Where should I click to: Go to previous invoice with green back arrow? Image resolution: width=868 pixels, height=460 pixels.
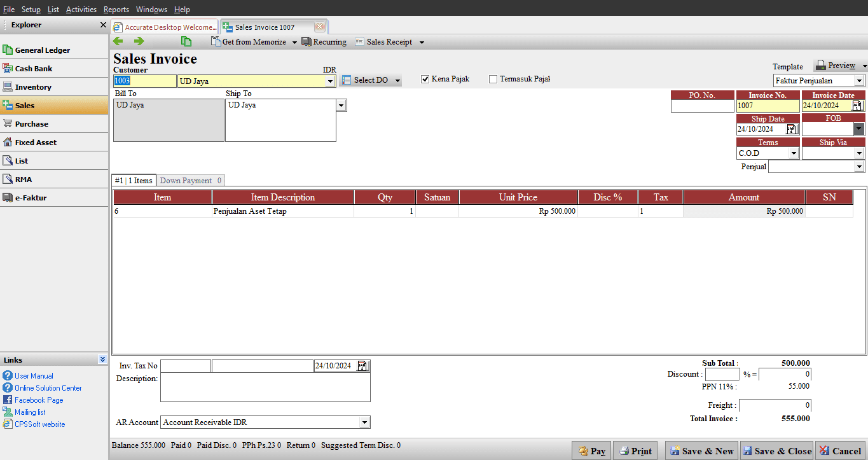coord(118,41)
